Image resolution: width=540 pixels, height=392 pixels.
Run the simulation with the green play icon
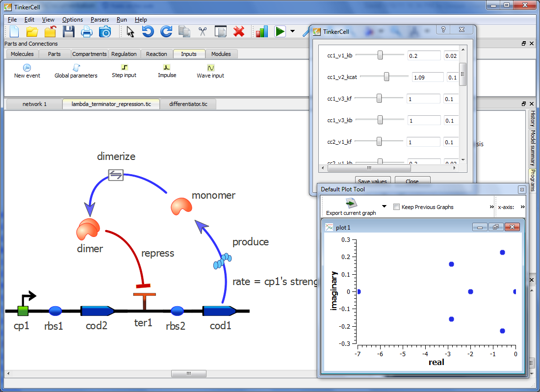(280, 31)
